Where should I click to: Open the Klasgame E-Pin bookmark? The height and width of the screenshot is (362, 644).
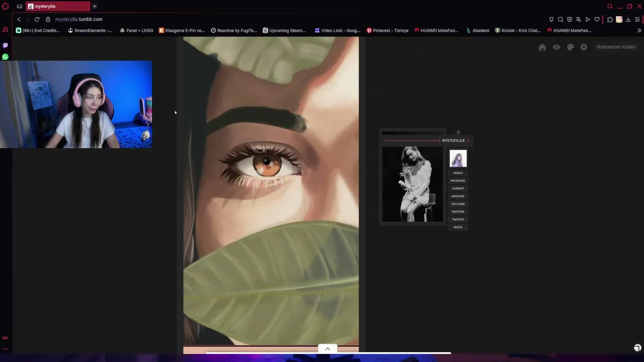point(182,30)
